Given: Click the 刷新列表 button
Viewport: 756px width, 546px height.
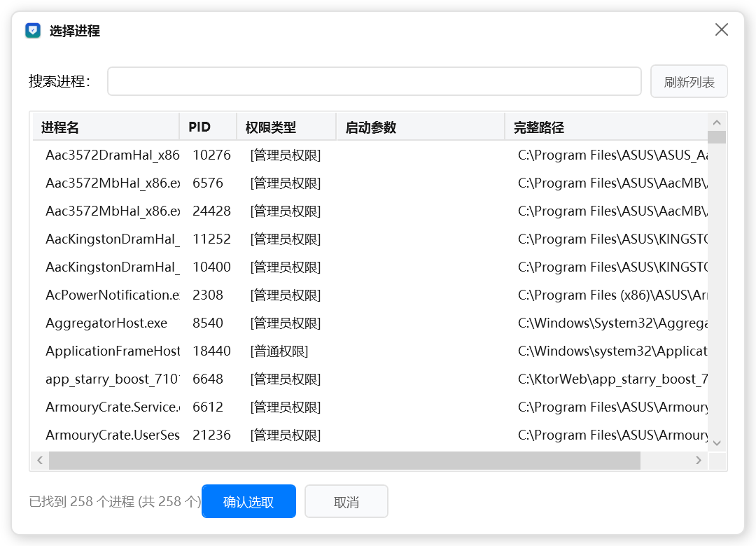Looking at the screenshot, I should click(689, 81).
